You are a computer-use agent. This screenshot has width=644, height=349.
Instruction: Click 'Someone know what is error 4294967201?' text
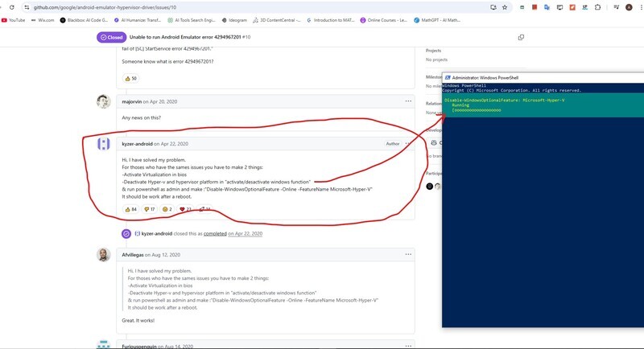pyautogui.click(x=167, y=61)
